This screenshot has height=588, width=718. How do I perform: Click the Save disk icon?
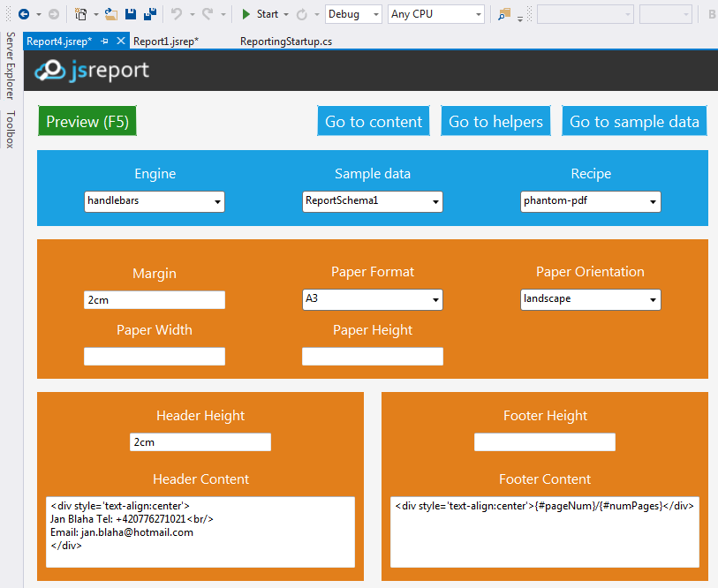click(x=131, y=14)
